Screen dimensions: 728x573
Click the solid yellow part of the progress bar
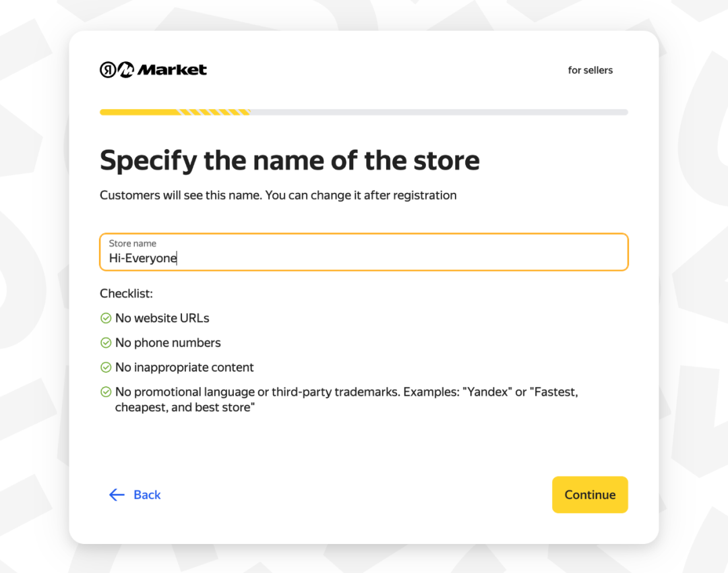point(138,112)
